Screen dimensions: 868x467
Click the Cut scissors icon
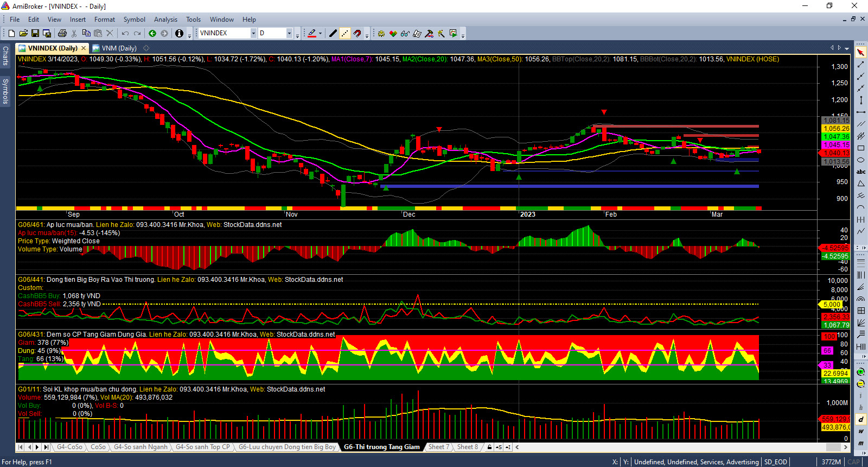[x=74, y=33]
